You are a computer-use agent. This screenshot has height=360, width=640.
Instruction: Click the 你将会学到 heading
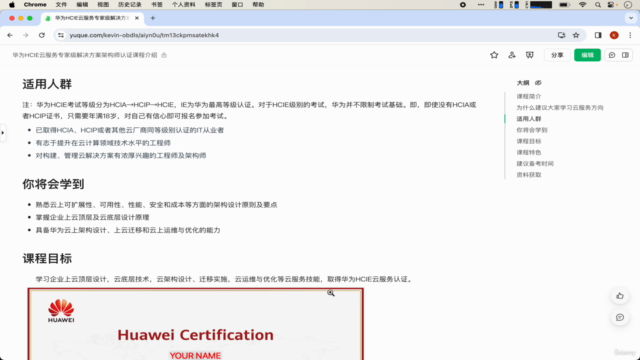click(x=53, y=184)
